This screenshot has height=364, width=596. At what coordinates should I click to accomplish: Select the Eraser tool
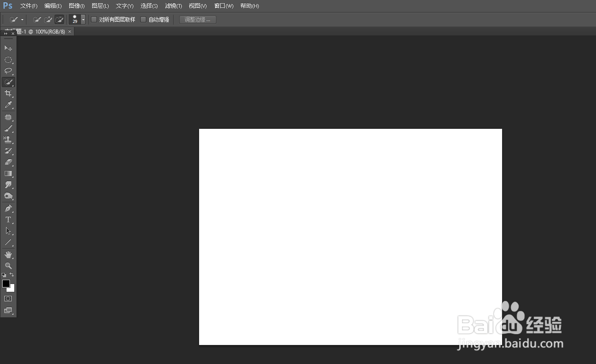(x=8, y=162)
